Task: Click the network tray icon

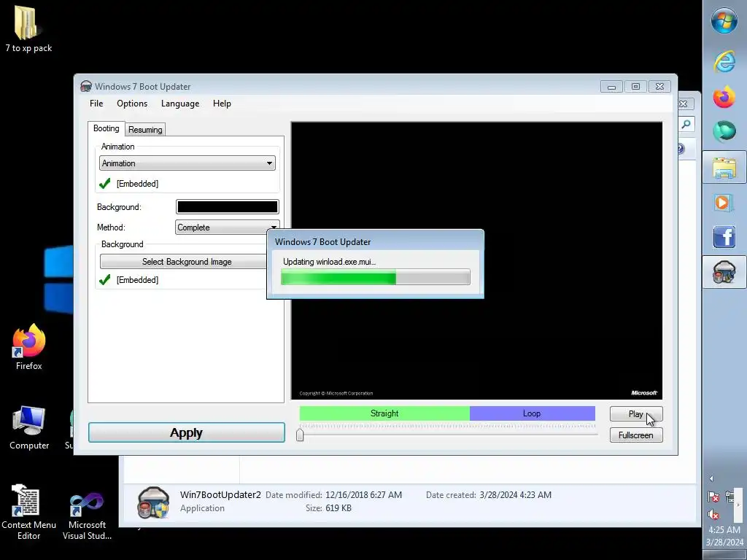Action: pyautogui.click(x=729, y=497)
